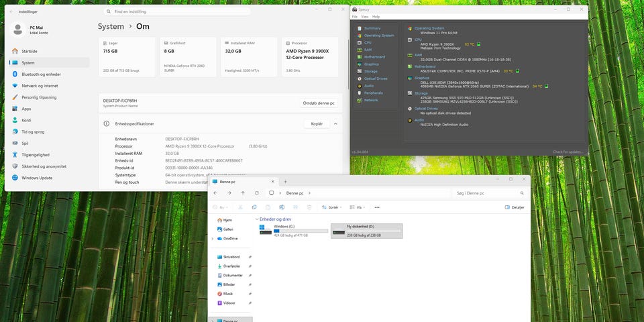Screen dimensions: 644x322
Task: Go up one folder level in Explorer
Action: click(x=243, y=193)
